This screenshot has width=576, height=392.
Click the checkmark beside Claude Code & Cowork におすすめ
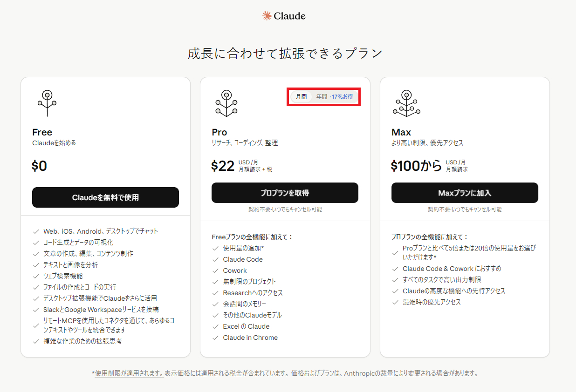pos(395,269)
